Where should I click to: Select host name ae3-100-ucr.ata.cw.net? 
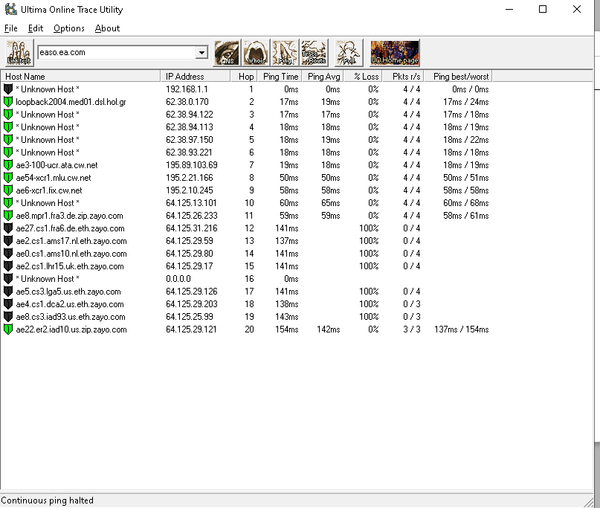[x=57, y=165]
